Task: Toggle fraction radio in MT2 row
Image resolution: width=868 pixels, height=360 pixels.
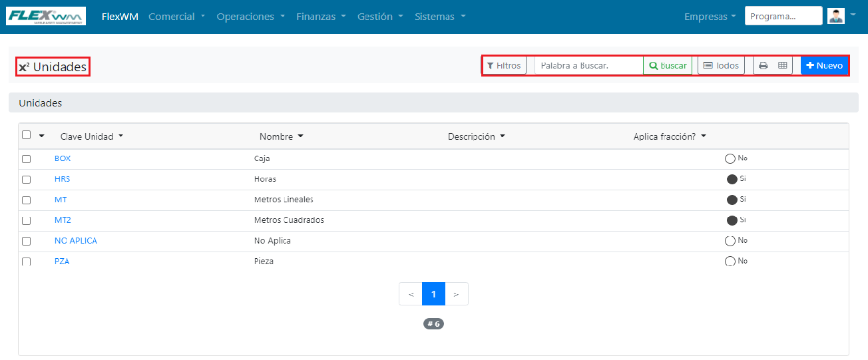Action: [x=732, y=221]
